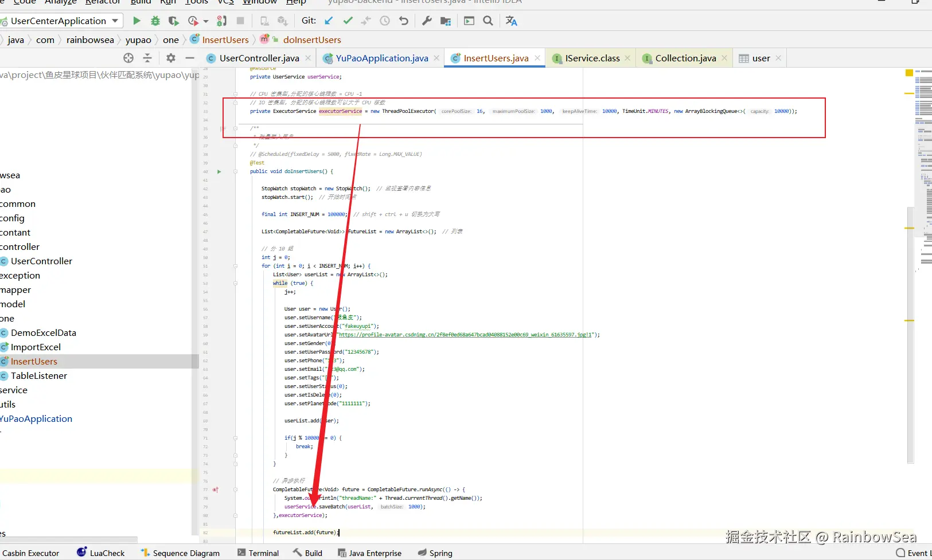Collapse the doInsertUsers method fold marker
This screenshot has height=560, width=932.
click(x=235, y=171)
